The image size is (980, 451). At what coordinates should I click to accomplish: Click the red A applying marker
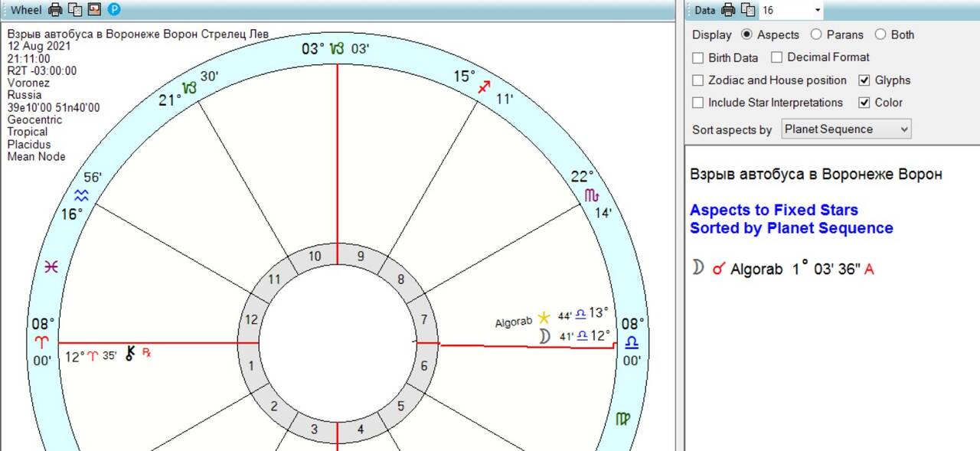point(869,270)
